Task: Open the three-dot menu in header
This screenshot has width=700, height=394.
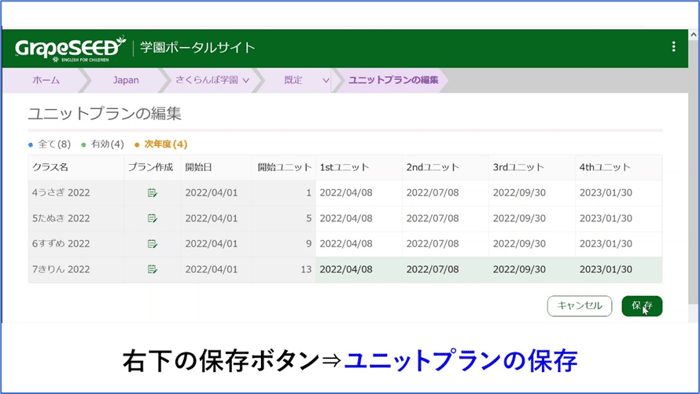Action: 673,47
